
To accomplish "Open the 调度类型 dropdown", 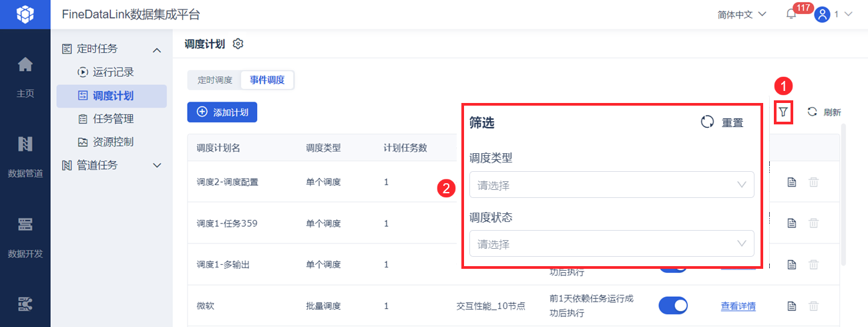I will 612,185.
